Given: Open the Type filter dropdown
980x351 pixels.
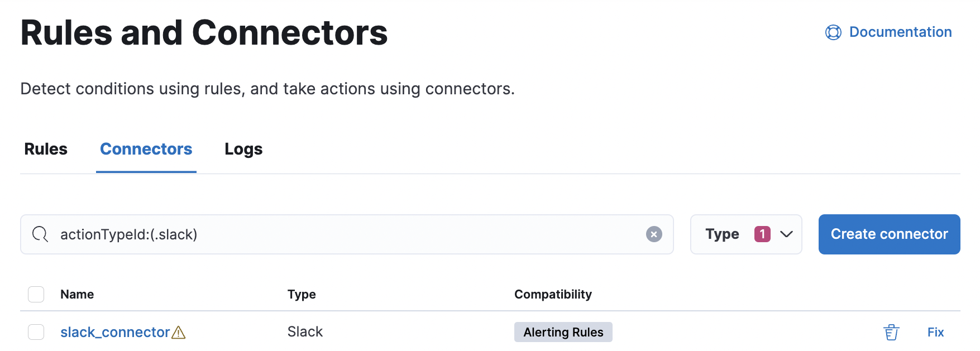Looking at the screenshot, I should coord(746,234).
